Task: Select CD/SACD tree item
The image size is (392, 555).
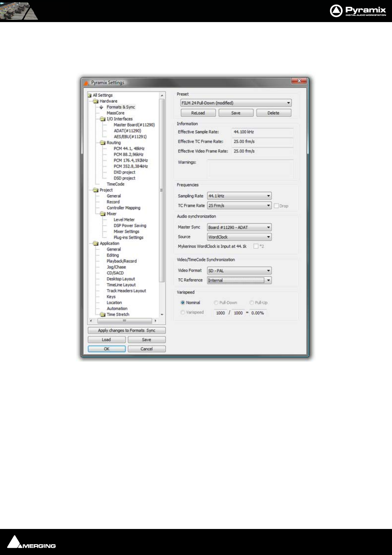Action: click(115, 273)
